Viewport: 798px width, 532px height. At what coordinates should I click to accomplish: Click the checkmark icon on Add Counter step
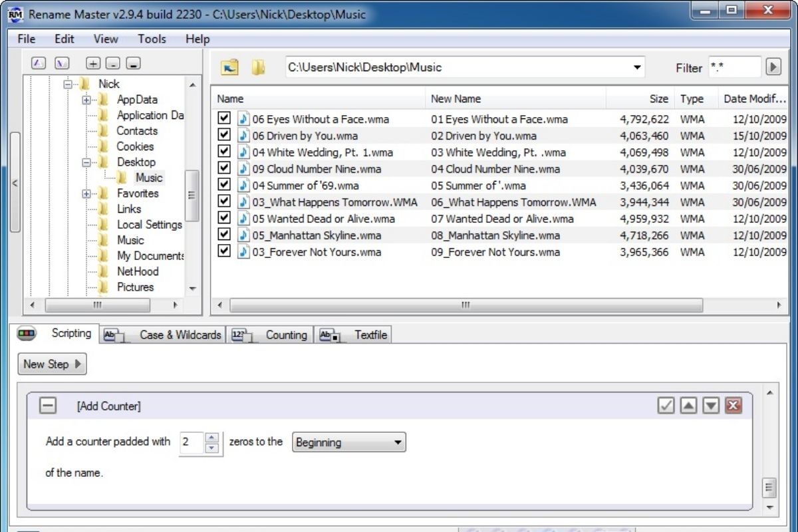[666, 406]
